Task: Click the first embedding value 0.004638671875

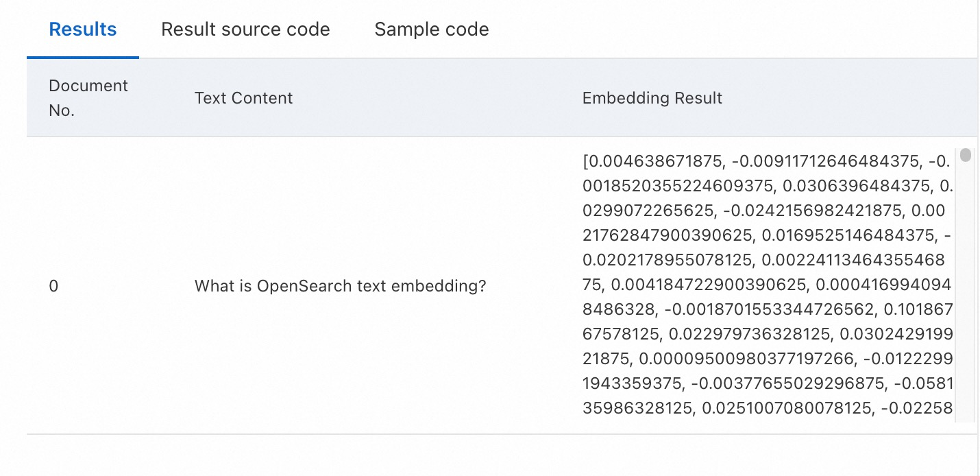Action: pos(654,162)
